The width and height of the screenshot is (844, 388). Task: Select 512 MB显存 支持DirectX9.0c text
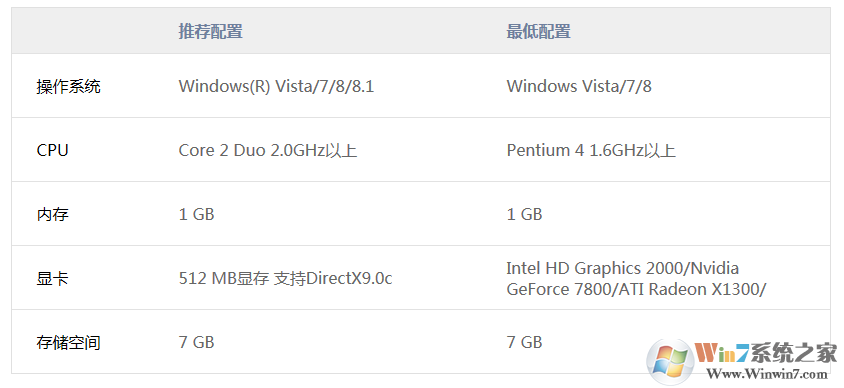click(285, 279)
